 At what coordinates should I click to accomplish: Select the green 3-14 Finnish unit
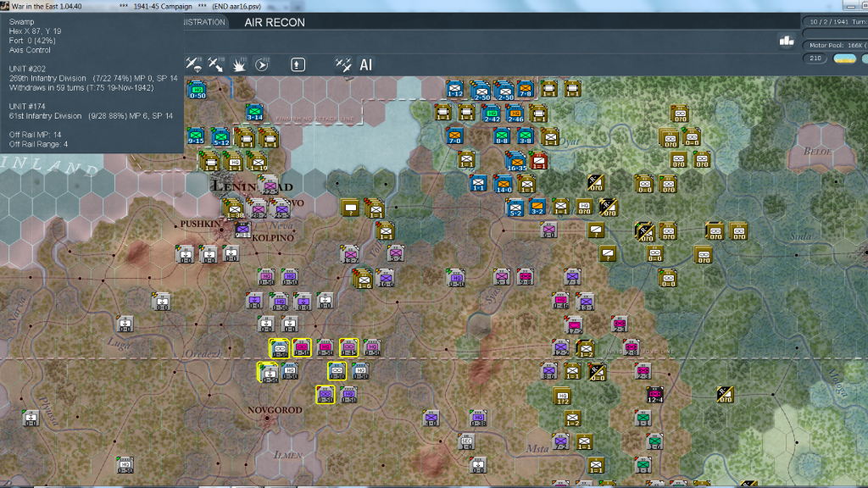pyautogui.click(x=254, y=113)
